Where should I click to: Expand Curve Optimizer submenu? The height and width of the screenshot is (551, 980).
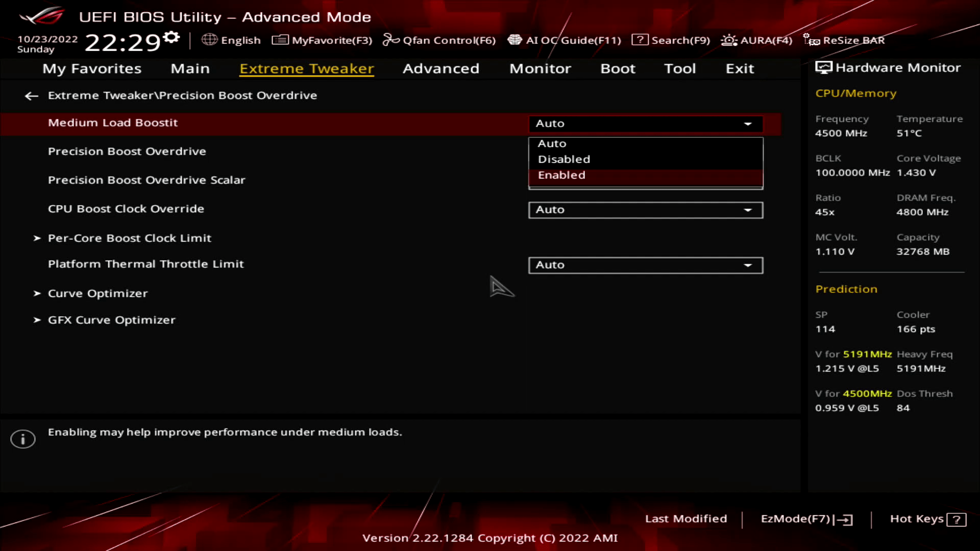click(97, 293)
